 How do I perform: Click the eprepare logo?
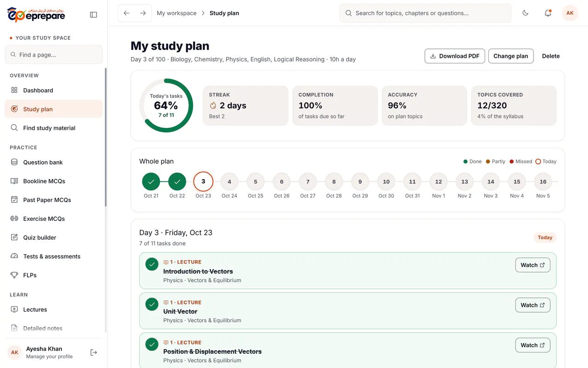tap(36, 15)
